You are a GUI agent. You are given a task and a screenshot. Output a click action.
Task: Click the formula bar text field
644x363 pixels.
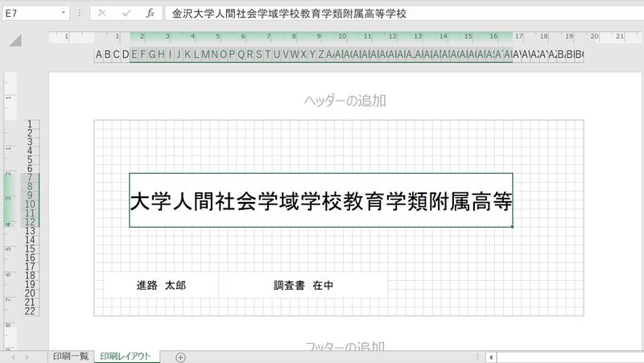tap(405, 13)
